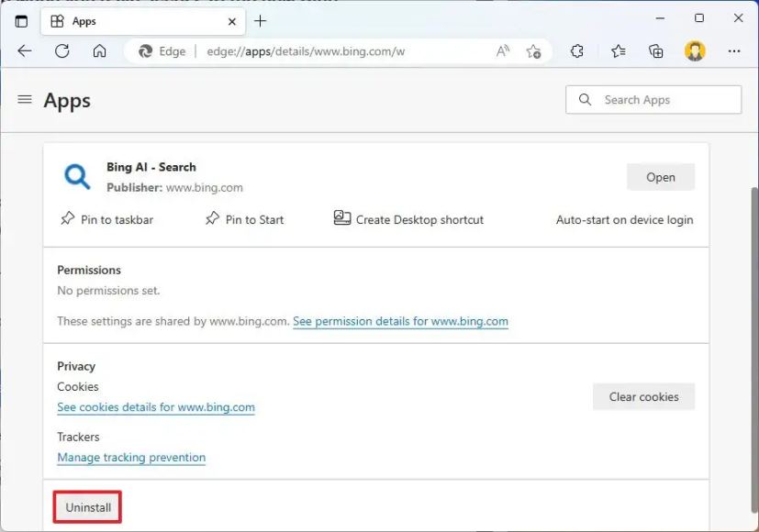Open the Extensions puzzle icon
Viewport: 759px width, 532px height.
click(576, 51)
